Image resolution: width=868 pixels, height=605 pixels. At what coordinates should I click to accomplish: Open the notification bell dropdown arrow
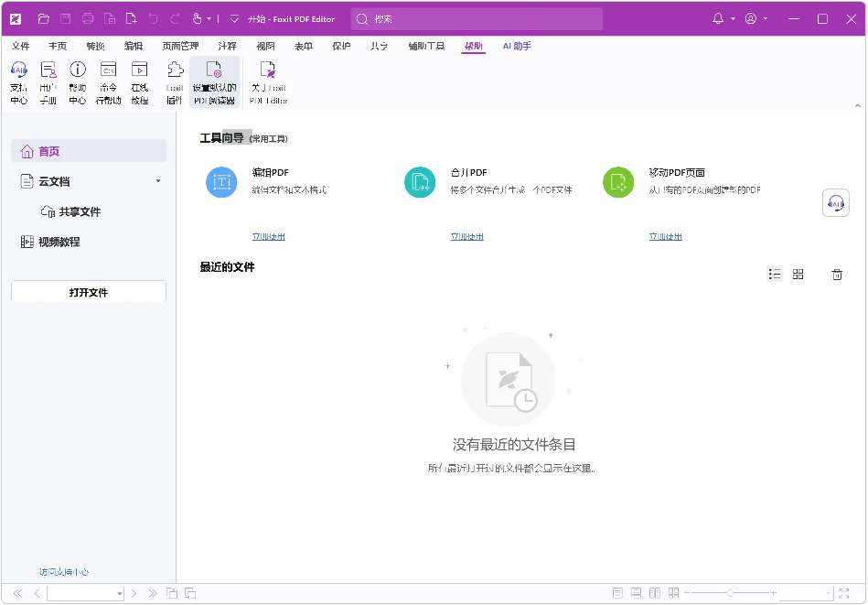733,19
